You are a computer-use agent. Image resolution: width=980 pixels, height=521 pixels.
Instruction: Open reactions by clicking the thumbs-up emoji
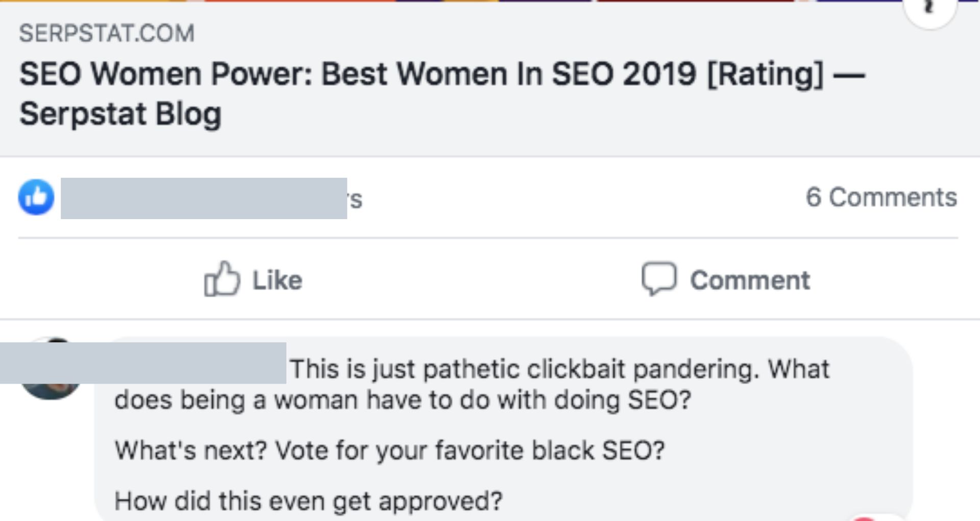click(36, 198)
